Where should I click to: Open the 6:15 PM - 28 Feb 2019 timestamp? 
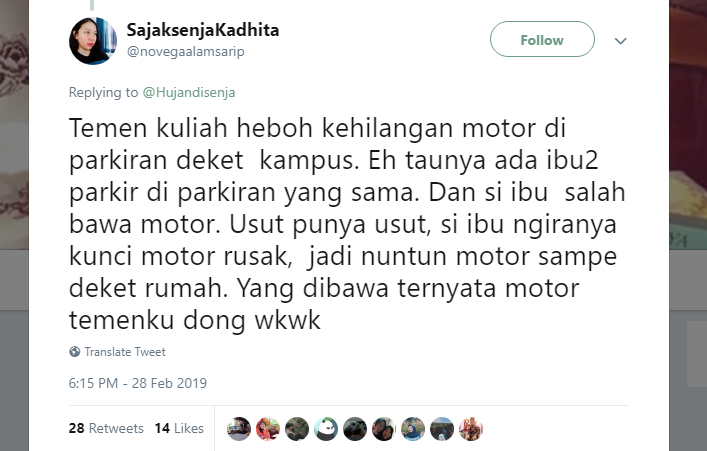click(x=138, y=383)
